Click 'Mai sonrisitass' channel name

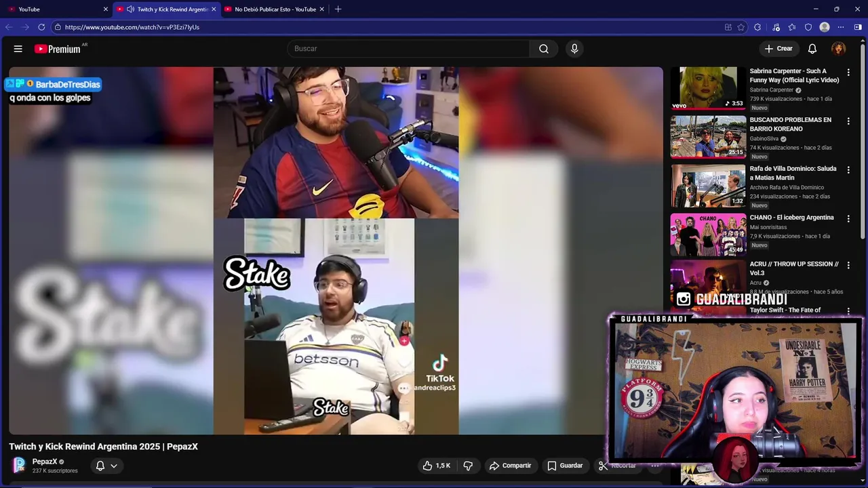pyautogui.click(x=768, y=227)
